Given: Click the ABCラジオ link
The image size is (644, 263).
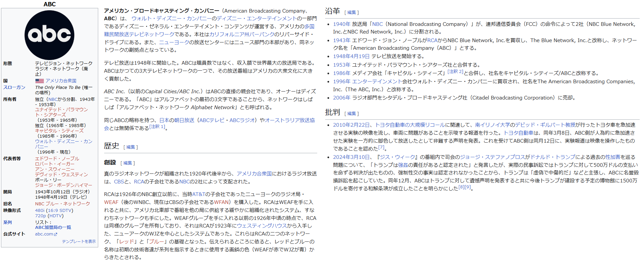Looking at the screenshot, I should pos(243,120).
